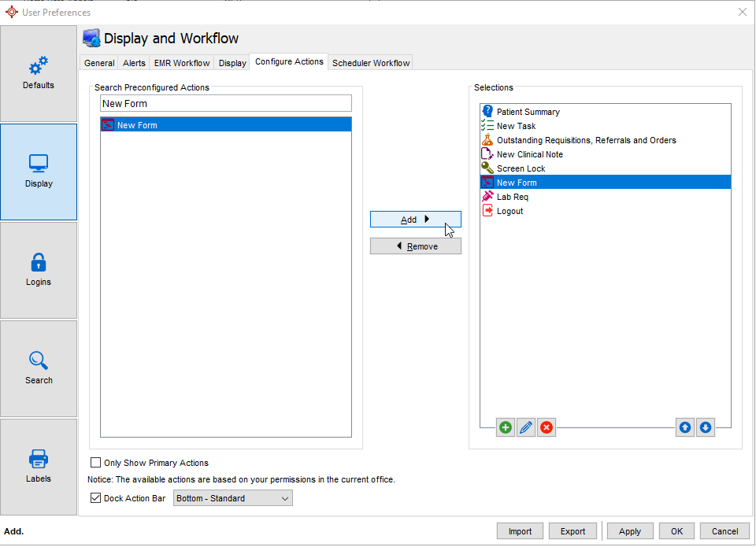The image size is (756, 547).
Task: Click the pencil edit-action icon
Action: pos(526,428)
